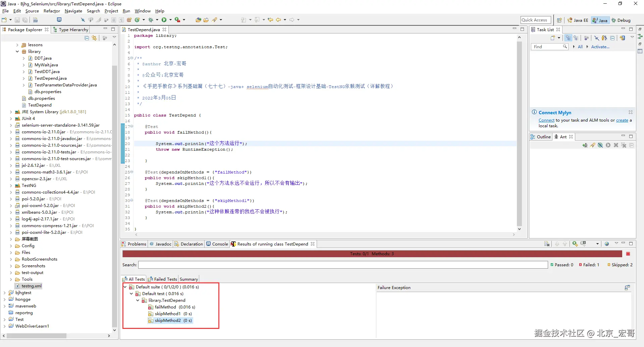The height and width of the screenshot is (347, 644).
Task: Click the New Java Class icon
Action: pos(137,20)
